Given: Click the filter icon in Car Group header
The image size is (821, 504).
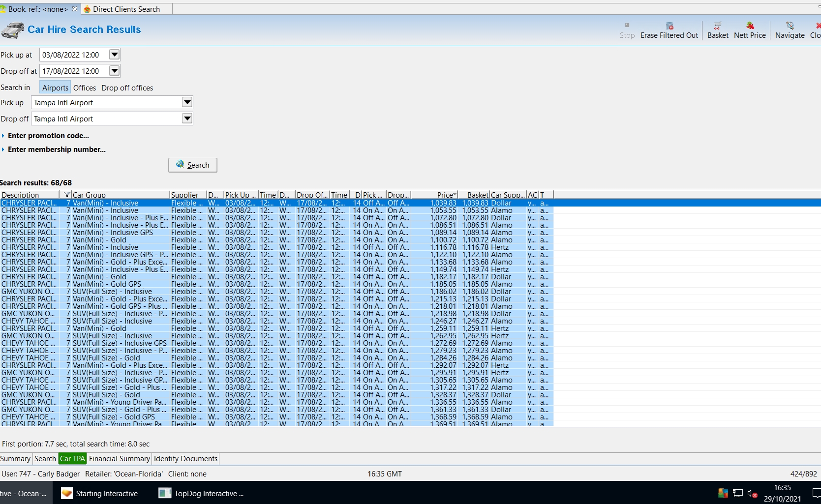Looking at the screenshot, I should coord(67,195).
